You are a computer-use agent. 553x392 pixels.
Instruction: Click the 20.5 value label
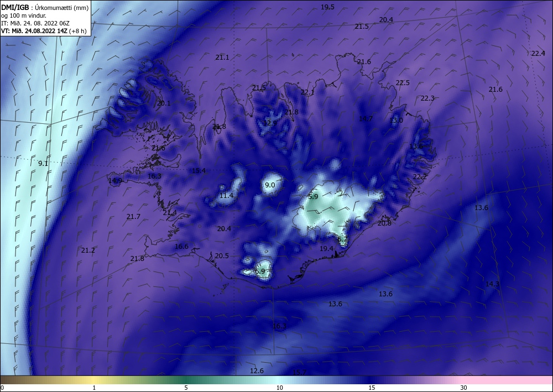pyautogui.click(x=222, y=256)
